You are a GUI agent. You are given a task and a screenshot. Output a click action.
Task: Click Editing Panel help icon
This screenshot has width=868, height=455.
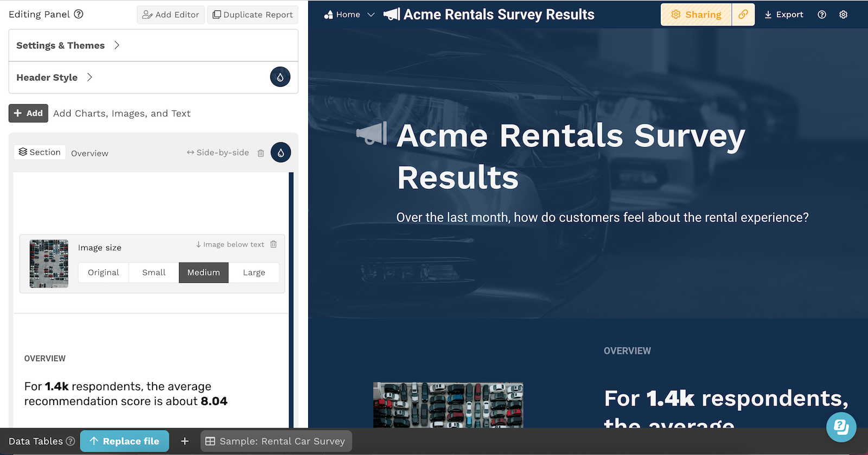pos(79,14)
